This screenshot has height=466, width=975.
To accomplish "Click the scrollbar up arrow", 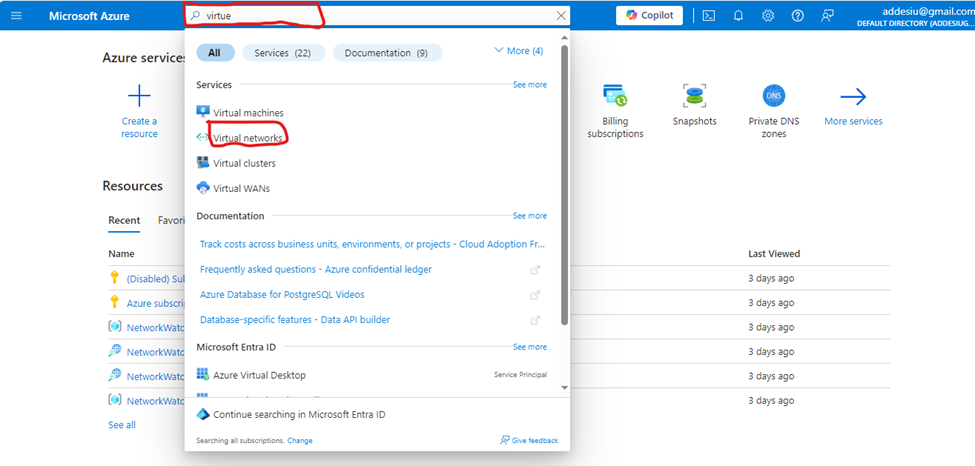I will (x=565, y=36).
